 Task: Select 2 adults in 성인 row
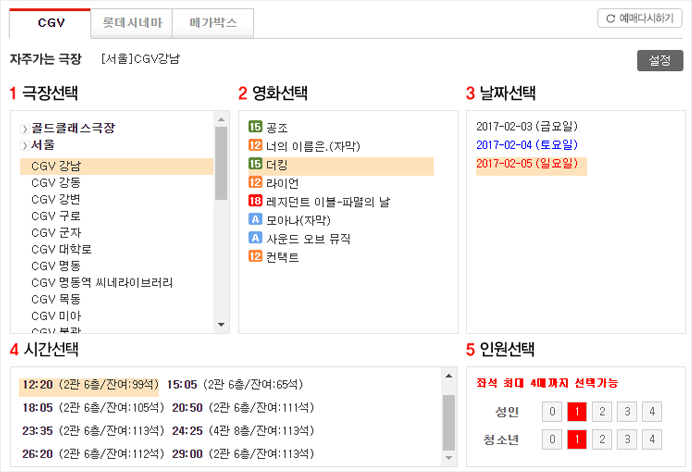click(602, 412)
